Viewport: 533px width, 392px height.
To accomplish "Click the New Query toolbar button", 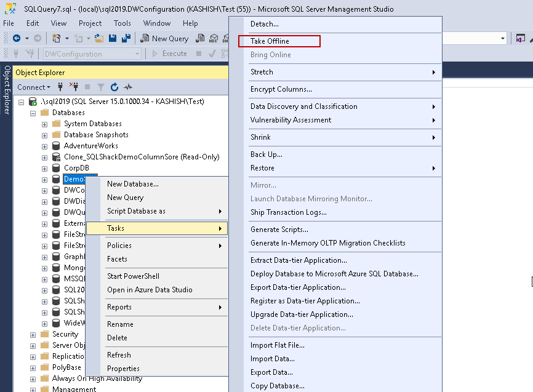I will click(x=164, y=38).
